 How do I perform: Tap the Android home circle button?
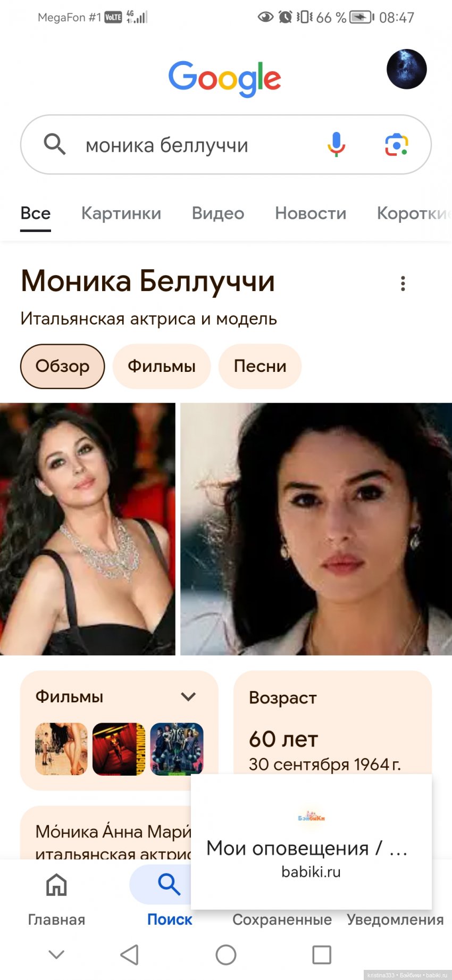226,954
